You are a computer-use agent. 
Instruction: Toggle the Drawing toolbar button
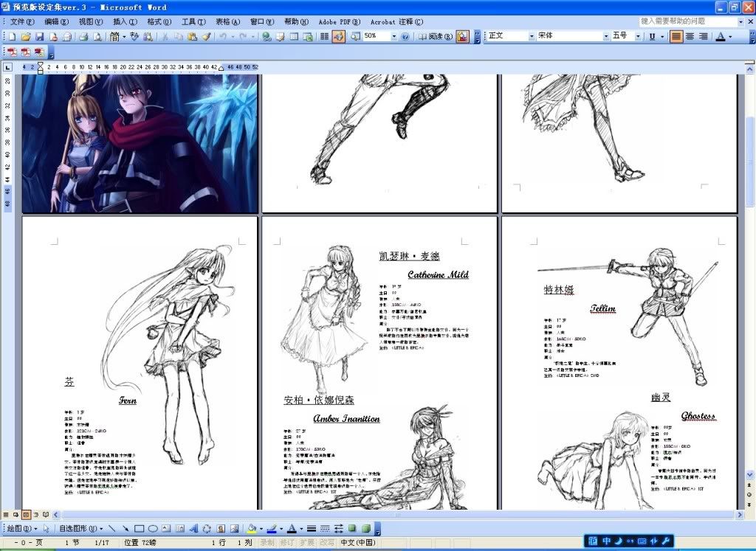pos(338,37)
